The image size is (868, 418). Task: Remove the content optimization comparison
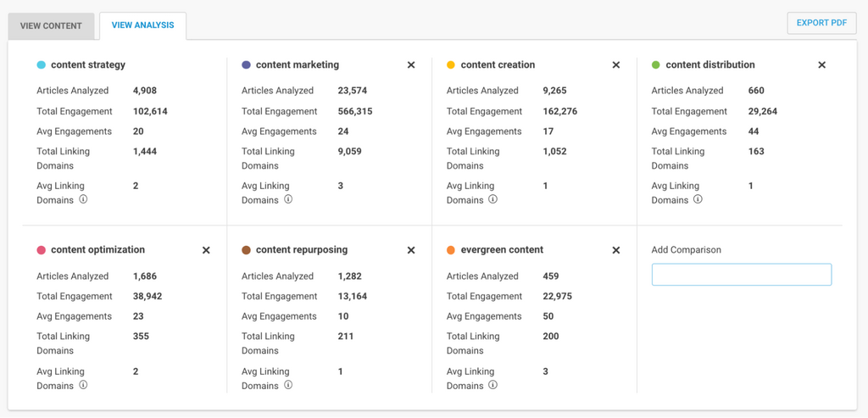pyautogui.click(x=206, y=250)
